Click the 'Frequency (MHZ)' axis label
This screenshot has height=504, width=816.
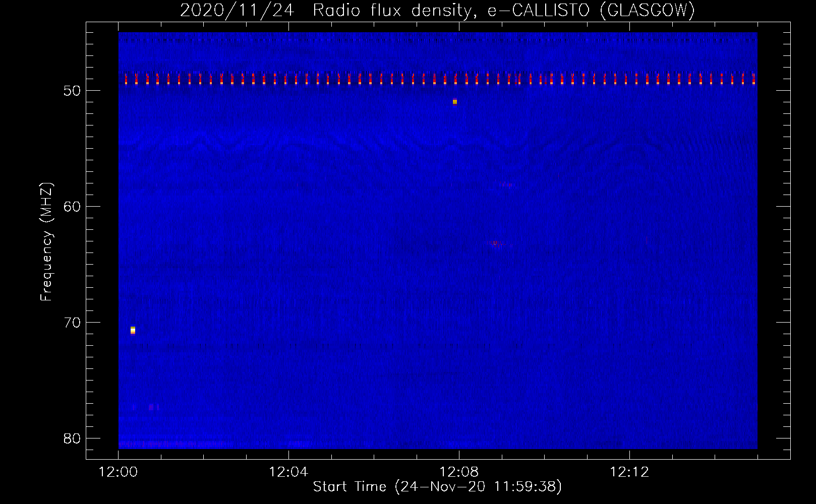click(46, 242)
